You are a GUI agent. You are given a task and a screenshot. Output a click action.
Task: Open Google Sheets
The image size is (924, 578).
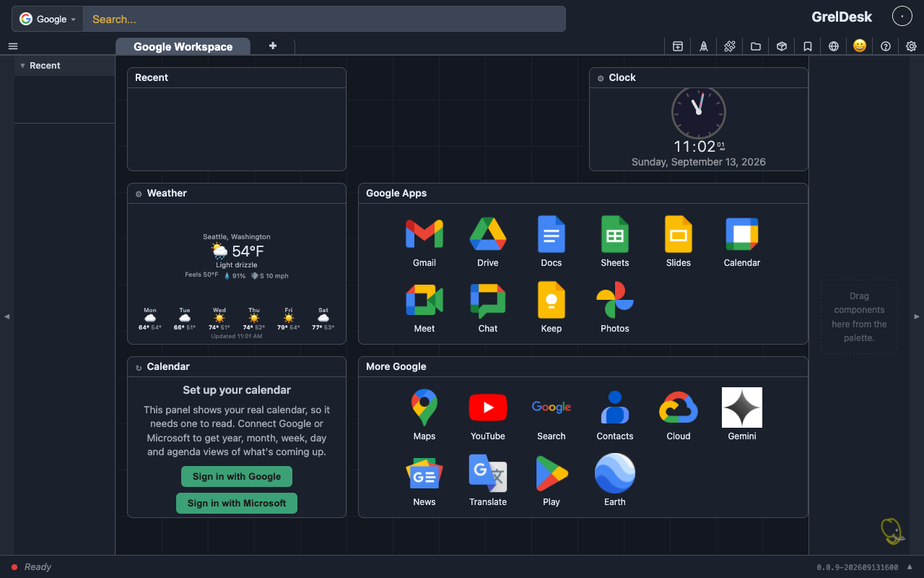[x=615, y=242]
